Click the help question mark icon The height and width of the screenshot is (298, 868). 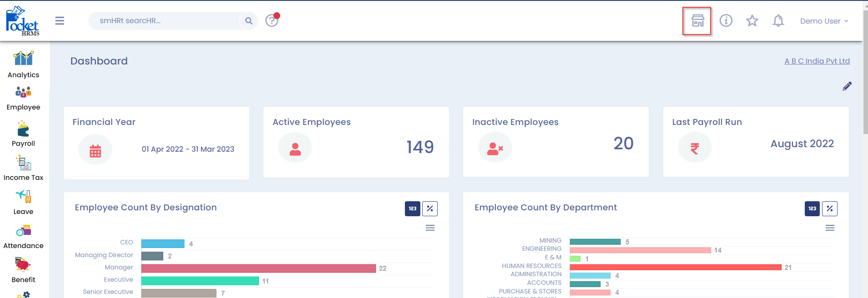tap(272, 21)
